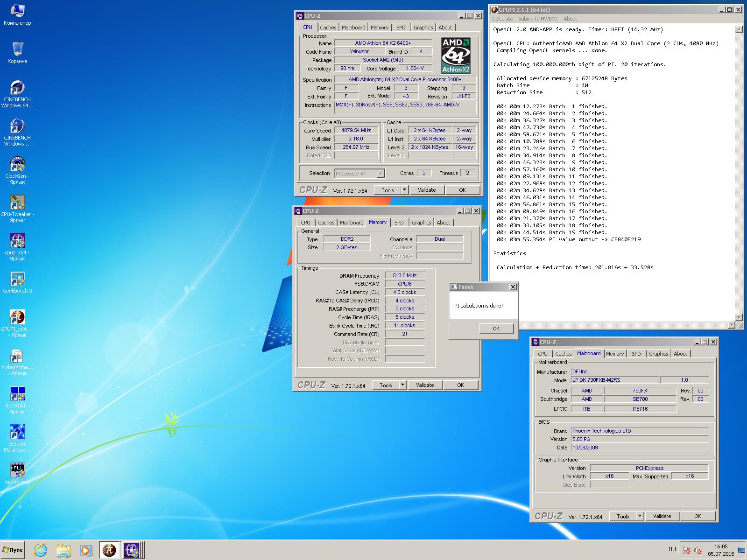The width and height of the screenshot is (747, 560).
Task: Open Calculate menu in GPUPI
Action: point(502,19)
